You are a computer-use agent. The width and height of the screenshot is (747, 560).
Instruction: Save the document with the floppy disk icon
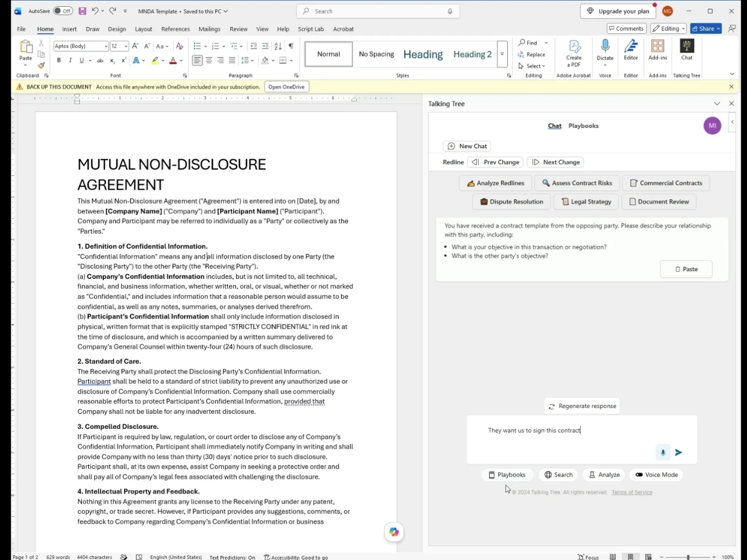coord(82,11)
